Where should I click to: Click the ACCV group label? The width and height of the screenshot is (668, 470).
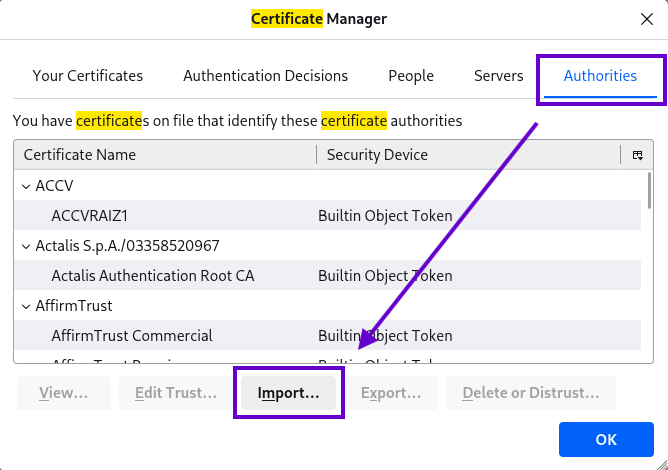tap(55, 186)
